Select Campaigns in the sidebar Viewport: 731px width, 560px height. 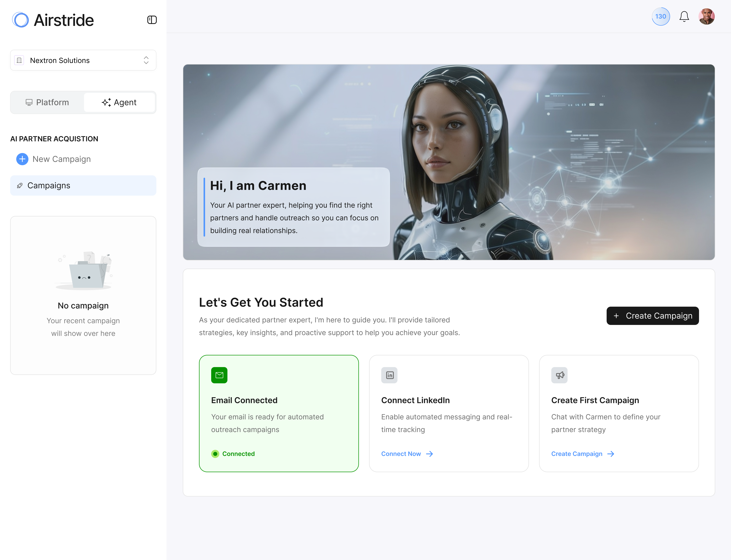pyautogui.click(x=49, y=185)
